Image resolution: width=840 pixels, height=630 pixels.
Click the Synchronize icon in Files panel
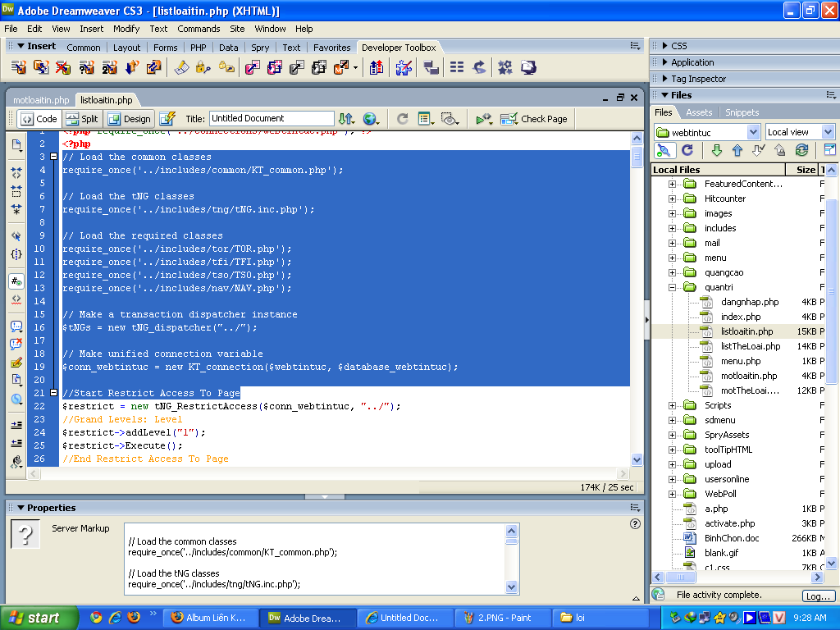801,151
